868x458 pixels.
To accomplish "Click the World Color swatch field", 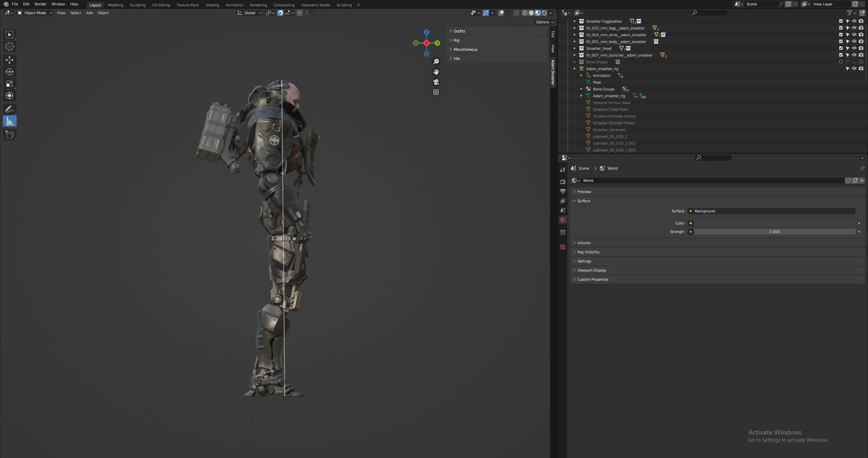I will tap(774, 223).
